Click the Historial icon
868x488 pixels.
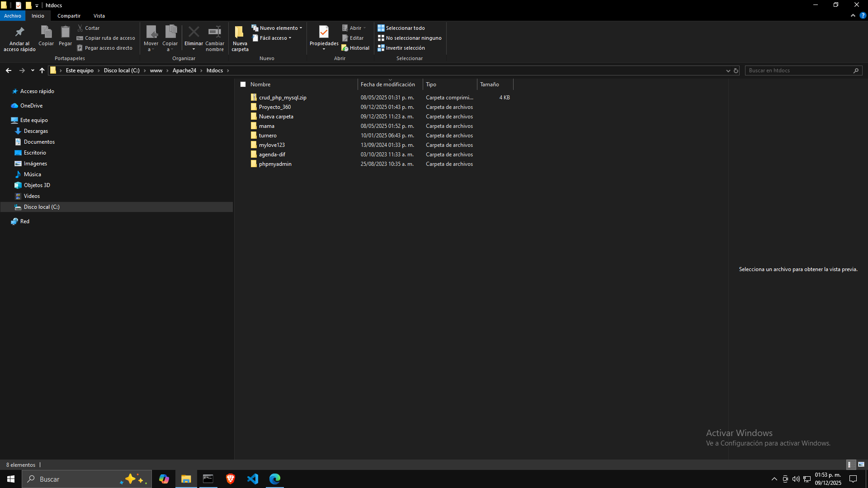pyautogui.click(x=345, y=48)
